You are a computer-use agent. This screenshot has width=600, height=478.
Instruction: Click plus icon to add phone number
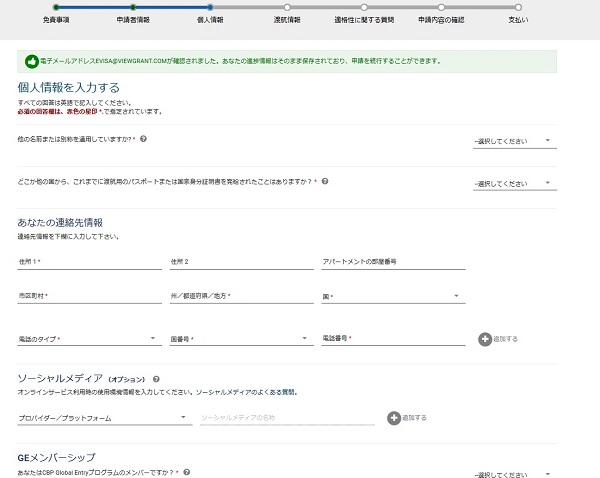486,339
